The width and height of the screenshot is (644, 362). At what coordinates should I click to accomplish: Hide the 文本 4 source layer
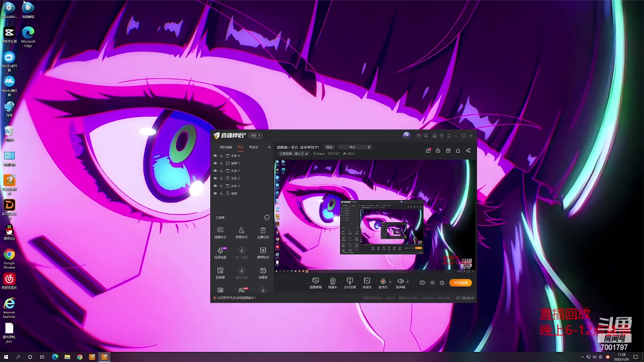tap(215, 156)
